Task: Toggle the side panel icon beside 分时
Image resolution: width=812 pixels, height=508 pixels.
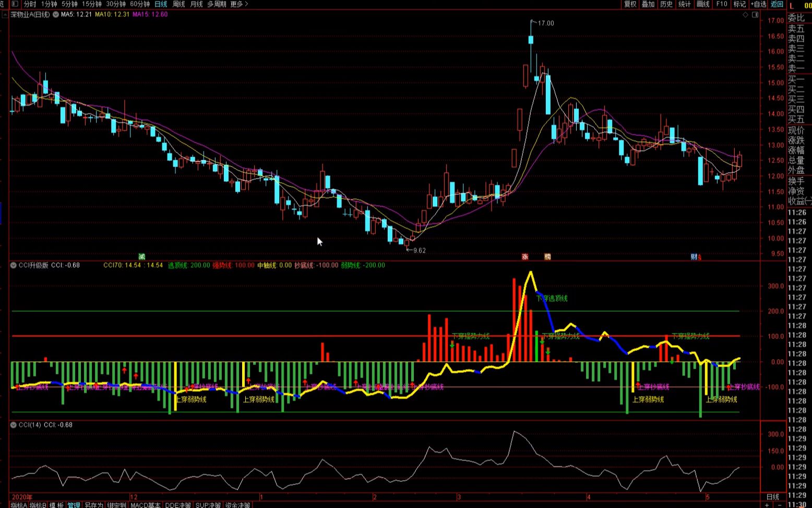Action: (x=15, y=4)
